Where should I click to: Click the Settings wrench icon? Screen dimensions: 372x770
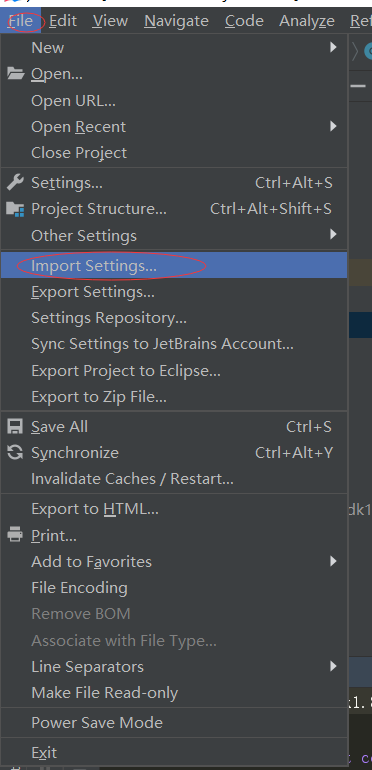(15, 183)
